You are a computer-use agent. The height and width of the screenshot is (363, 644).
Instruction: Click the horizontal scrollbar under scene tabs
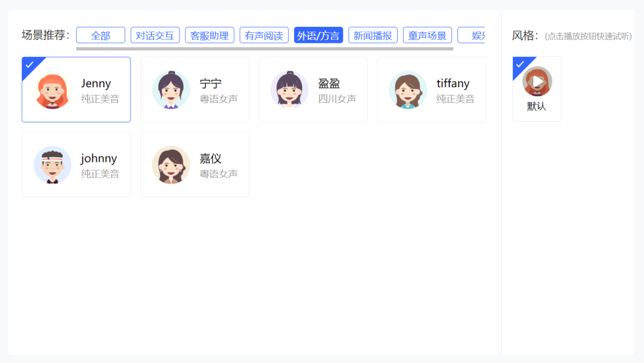coord(264,49)
